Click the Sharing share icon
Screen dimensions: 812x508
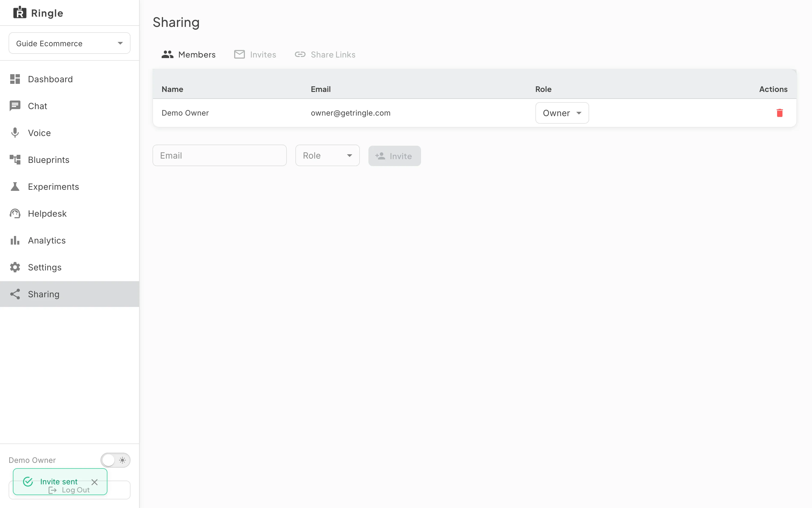pyautogui.click(x=15, y=294)
